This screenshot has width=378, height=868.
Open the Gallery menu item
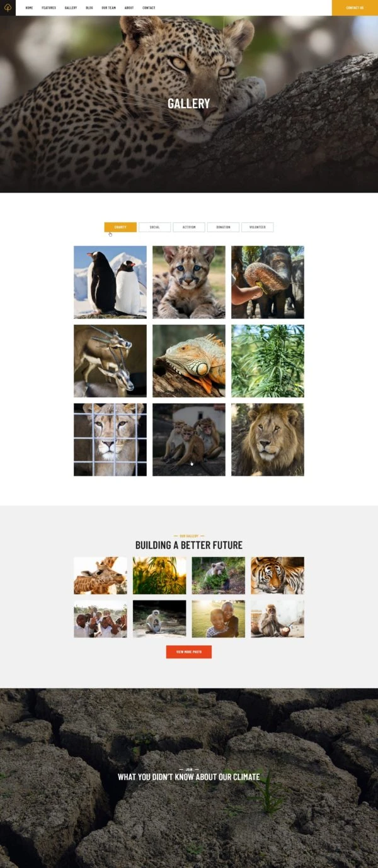point(71,8)
